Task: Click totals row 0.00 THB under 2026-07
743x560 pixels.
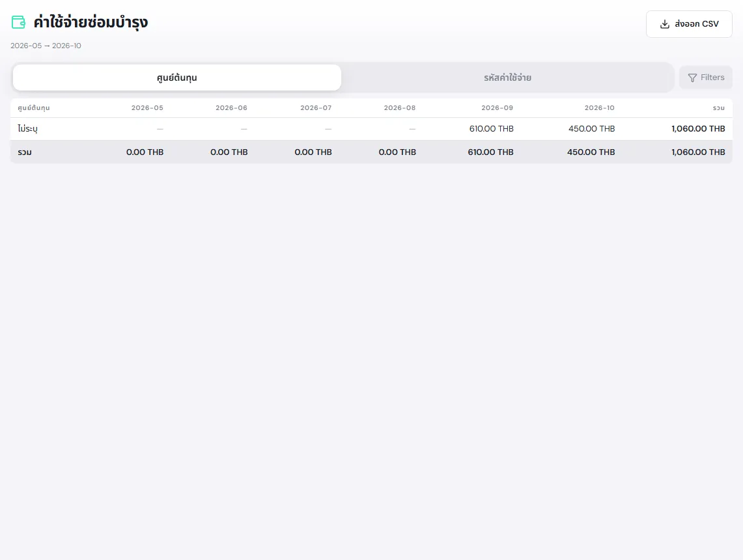Action: (x=313, y=152)
